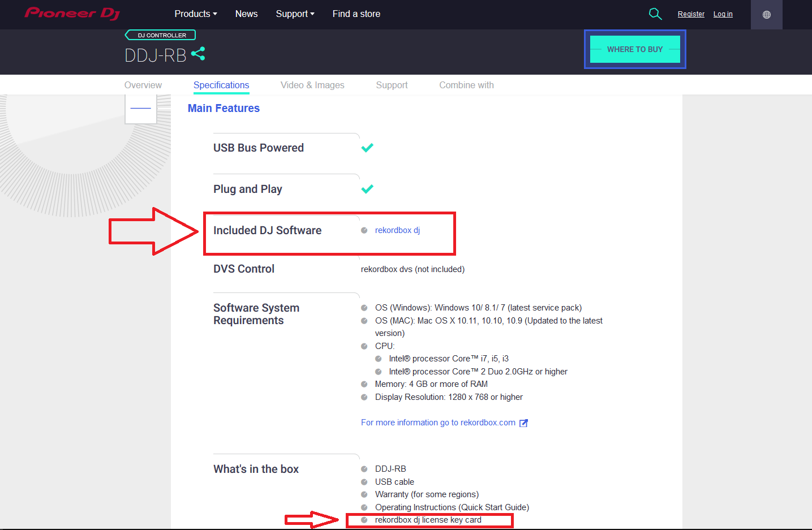Switch to the Overview tab
The height and width of the screenshot is (530, 812).
(x=143, y=85)
